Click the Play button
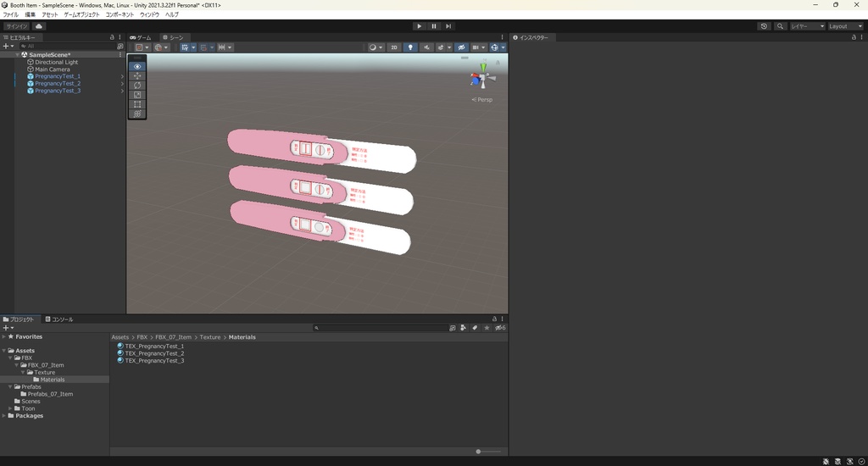The image size is (868, 466). point(419,26)
